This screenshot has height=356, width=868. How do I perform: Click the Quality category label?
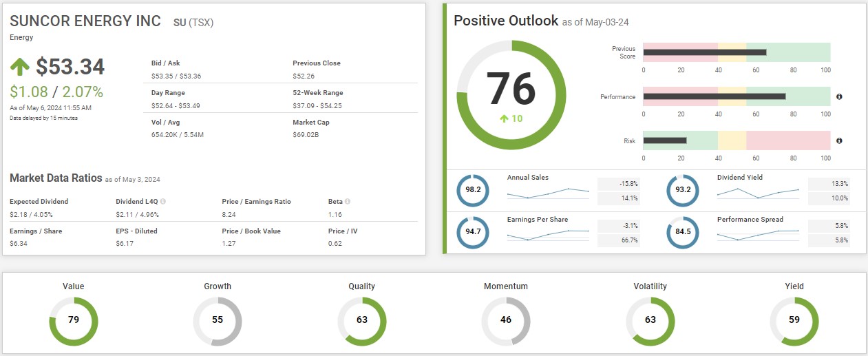point(362,286)
